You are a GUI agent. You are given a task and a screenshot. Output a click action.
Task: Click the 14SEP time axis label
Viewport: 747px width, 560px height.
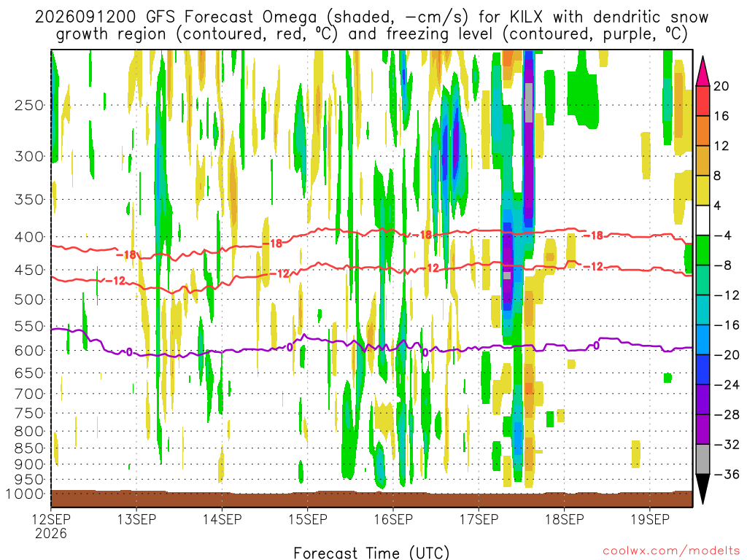[x=222, y=519]
